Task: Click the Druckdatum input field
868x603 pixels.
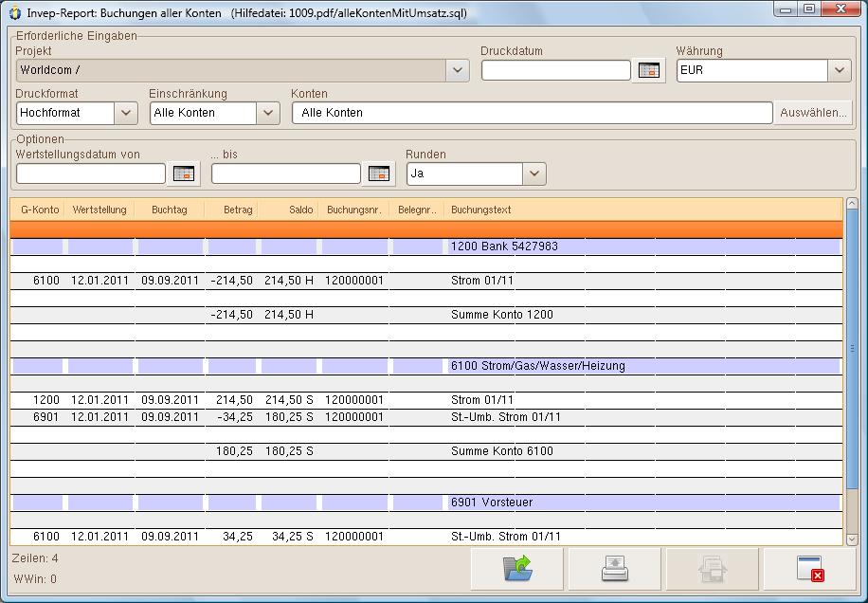Action: click(x=556, y=70)
